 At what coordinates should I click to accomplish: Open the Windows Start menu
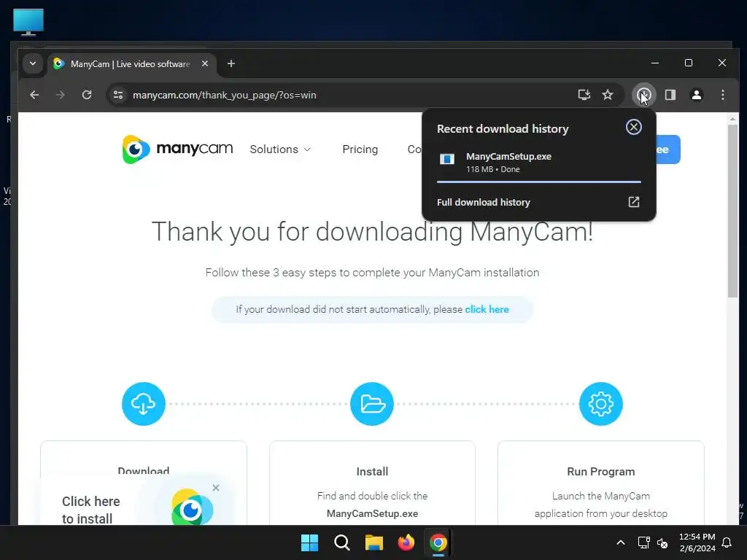(x=309, y=542)
